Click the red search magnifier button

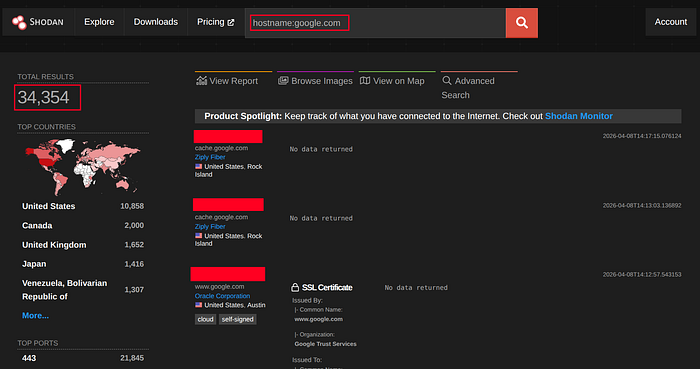pyautogui.click(x=521, y=23)
